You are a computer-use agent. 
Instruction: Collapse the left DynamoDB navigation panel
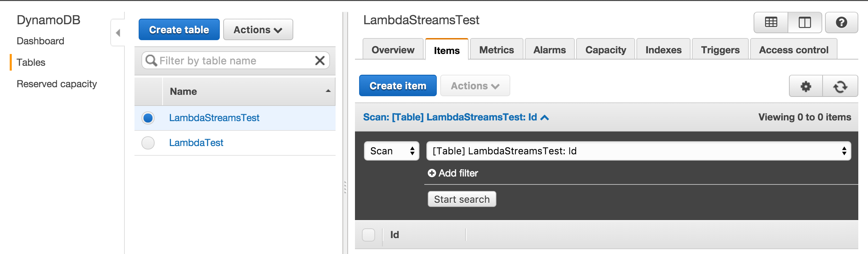click(x=118, y=32)
